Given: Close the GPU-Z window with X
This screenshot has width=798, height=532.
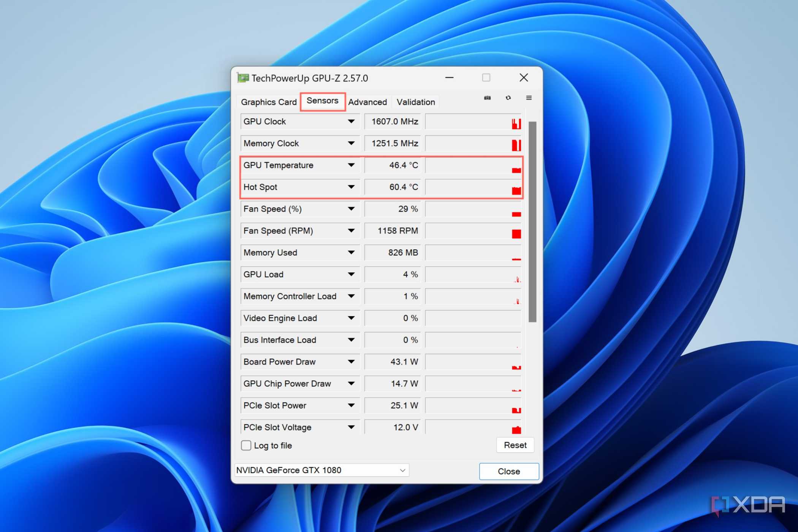Looking at the screenshot, I should point(524,78).
